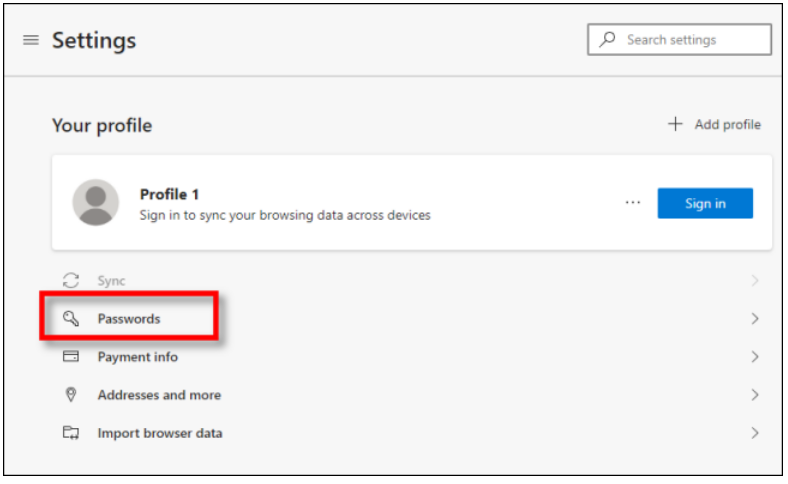This screenshot has height=484, width=788.
Task: Click the plus icon for Add profile
Action: [x=675, y=124]
